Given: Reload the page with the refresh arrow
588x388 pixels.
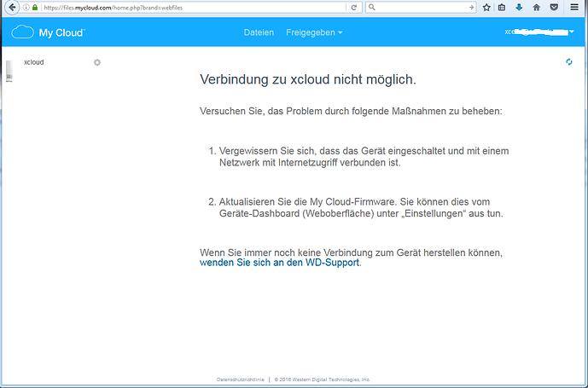Looking at the screenshot, I should (x=353, y=7).
